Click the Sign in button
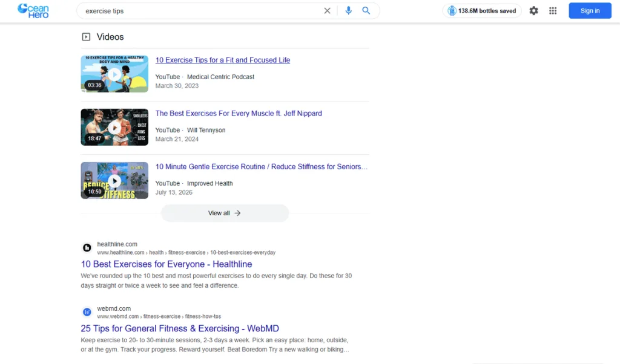 point(590,11)
